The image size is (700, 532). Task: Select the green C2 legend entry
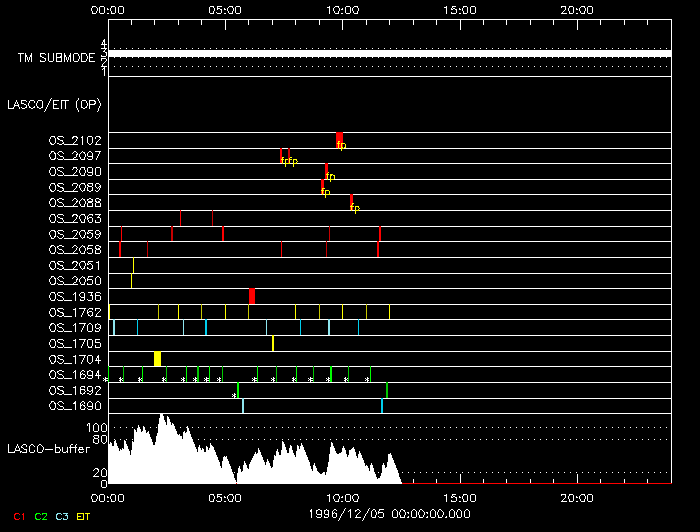(x=40, y=516)
